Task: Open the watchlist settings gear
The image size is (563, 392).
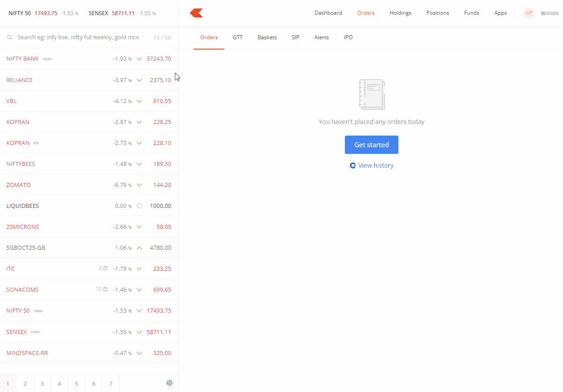Action: (170, 383)
